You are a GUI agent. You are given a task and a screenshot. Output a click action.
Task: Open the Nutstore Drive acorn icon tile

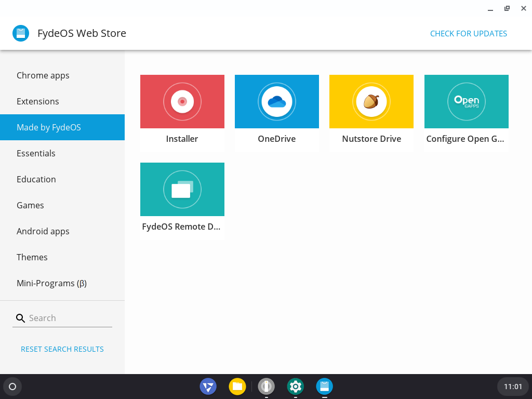point(371,101)
